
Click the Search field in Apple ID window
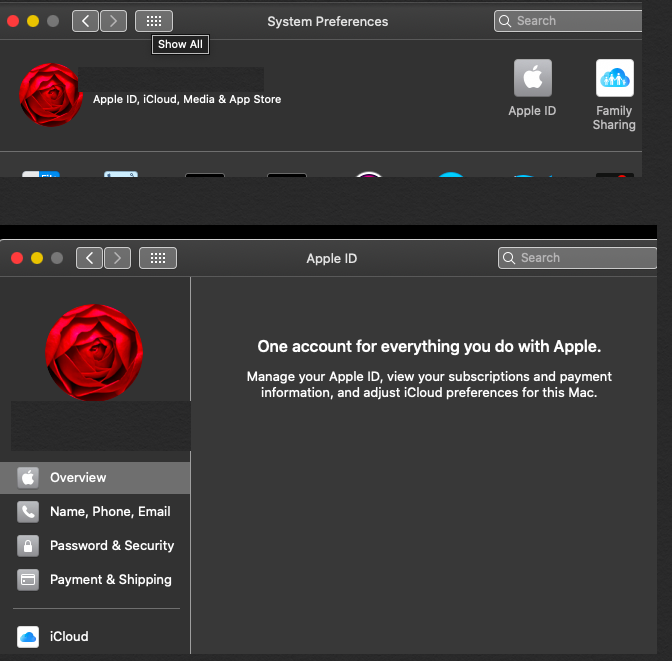click(x=577, y=258)
